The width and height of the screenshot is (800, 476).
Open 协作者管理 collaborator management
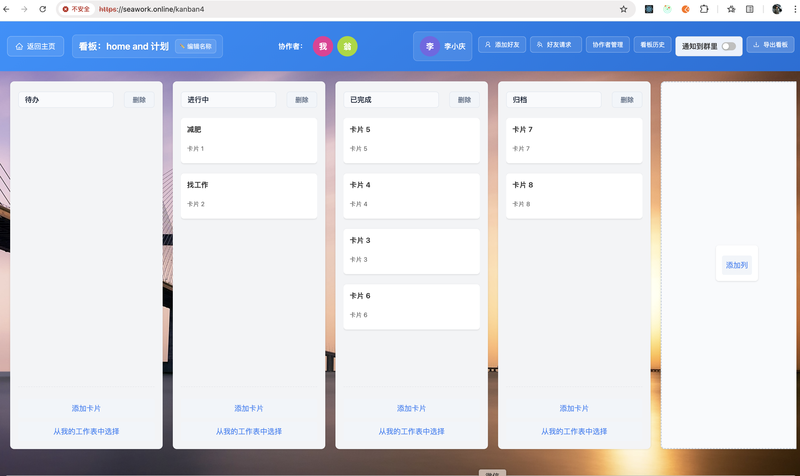[x=608, y=44]
